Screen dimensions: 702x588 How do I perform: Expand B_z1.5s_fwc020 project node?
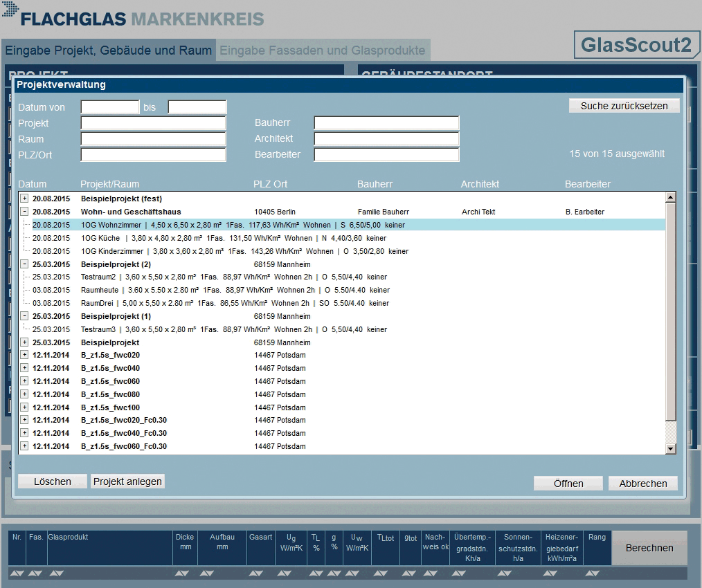[x=25, y=354]
